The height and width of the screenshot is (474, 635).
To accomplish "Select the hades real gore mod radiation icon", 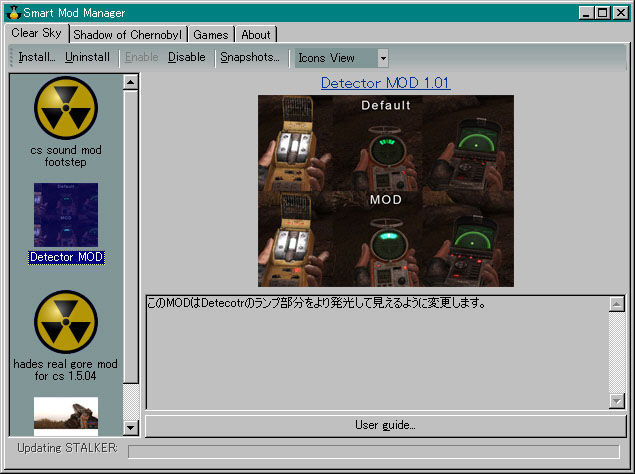I will (66, 322).
